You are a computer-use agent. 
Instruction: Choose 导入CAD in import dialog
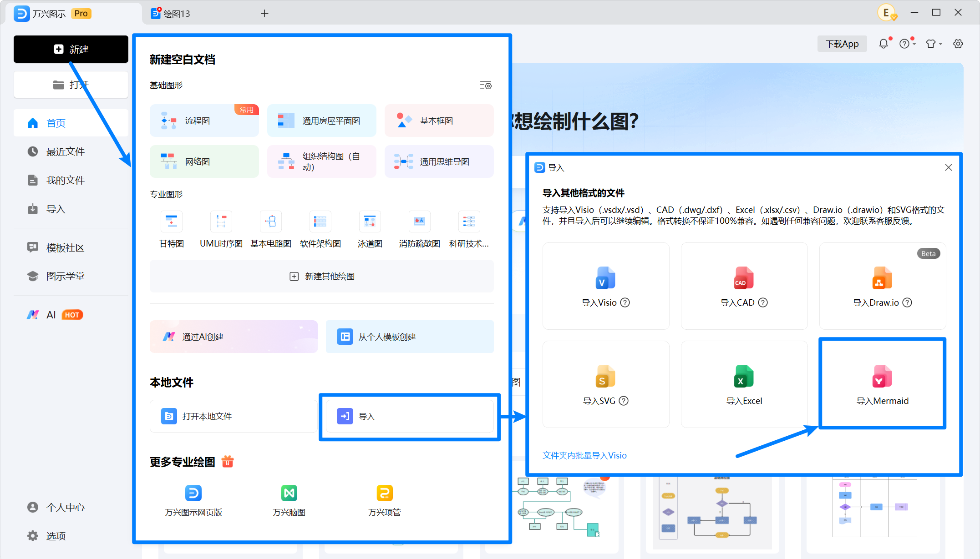coord(744,286)
